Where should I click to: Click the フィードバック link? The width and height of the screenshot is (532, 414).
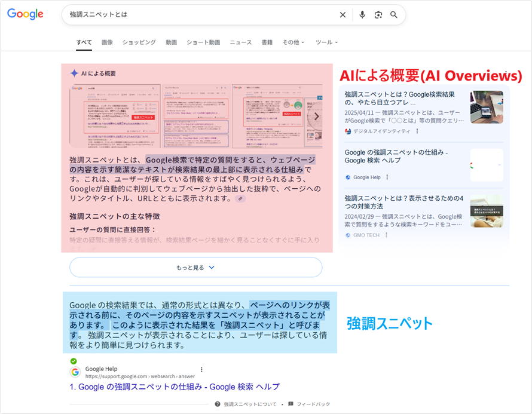pos(313,404)
